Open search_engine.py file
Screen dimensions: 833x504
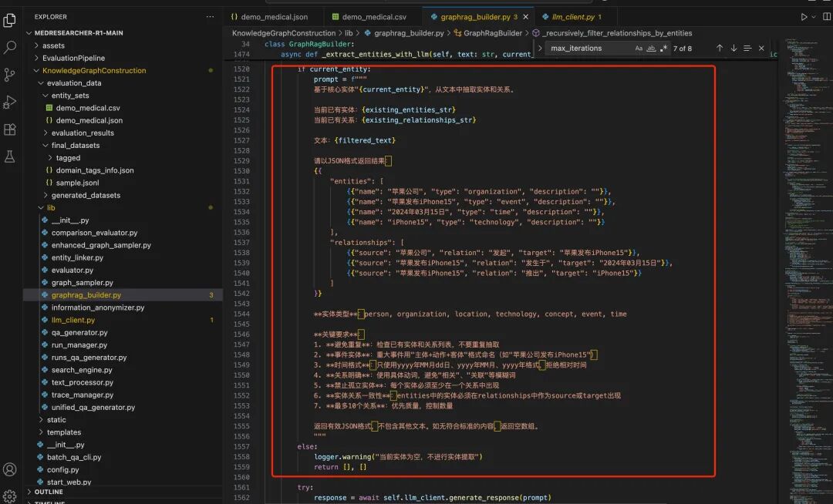pos(82,370)
